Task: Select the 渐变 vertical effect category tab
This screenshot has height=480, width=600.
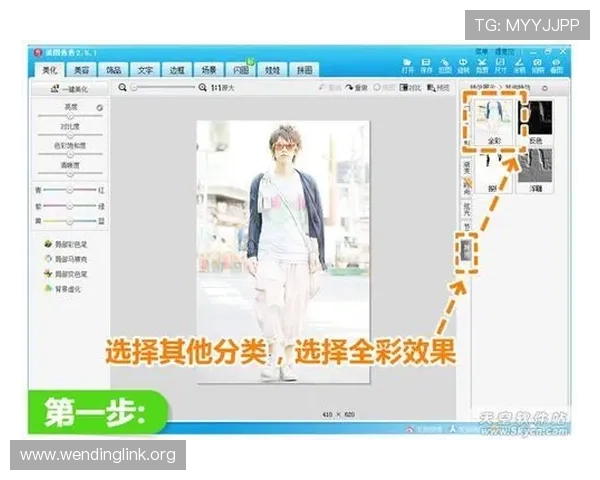Action: [x=466, y=167]
